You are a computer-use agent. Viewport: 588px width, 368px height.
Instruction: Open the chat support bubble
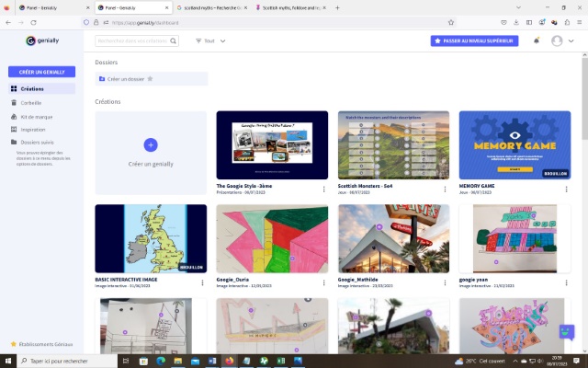(566, 332)
